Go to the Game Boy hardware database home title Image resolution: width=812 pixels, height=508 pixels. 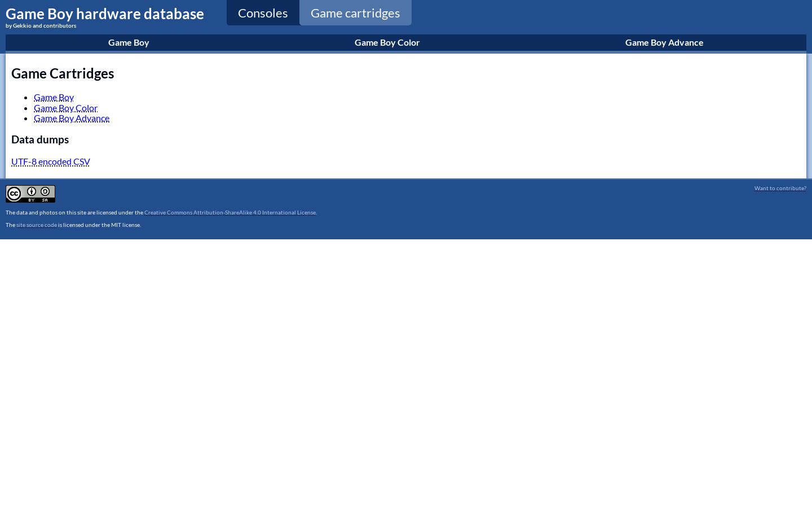pyautogui.click(x=105, y=14)
